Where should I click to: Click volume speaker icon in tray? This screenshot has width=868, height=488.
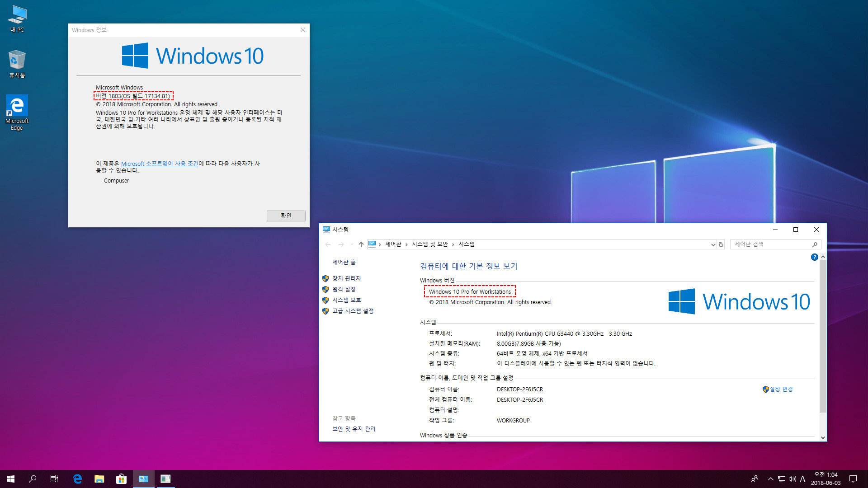(792, 479)
